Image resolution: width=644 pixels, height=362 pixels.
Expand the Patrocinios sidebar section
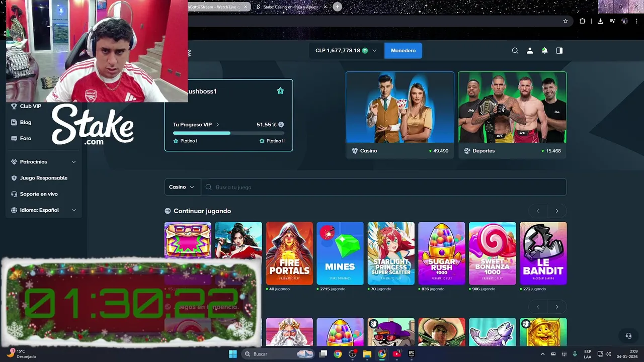point(44,162)
